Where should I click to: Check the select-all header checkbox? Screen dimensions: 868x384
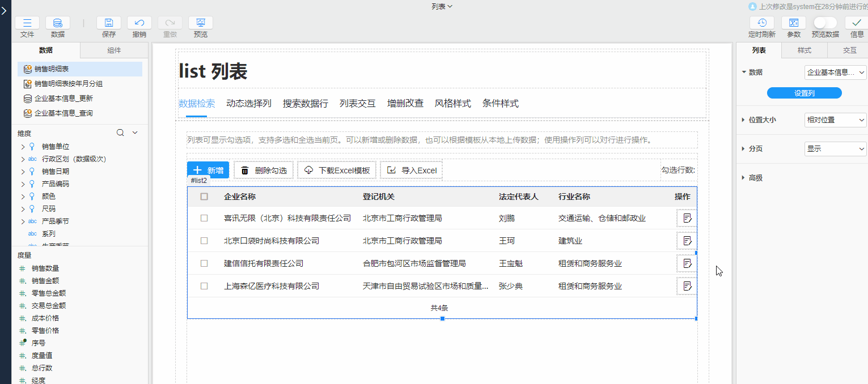[204, 197]
